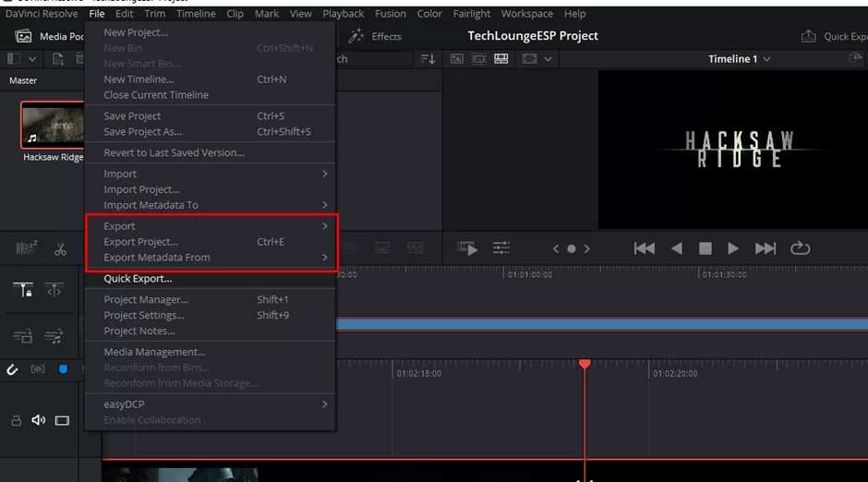868x482 pixels.
Task: Stop playback
Action: click(x=705, y=248)
